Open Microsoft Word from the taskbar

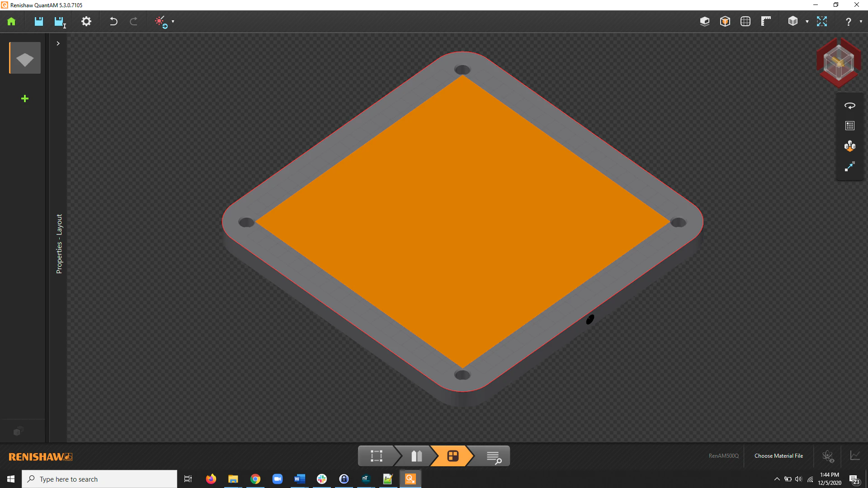pyautogui.click(x=299, y=479)
